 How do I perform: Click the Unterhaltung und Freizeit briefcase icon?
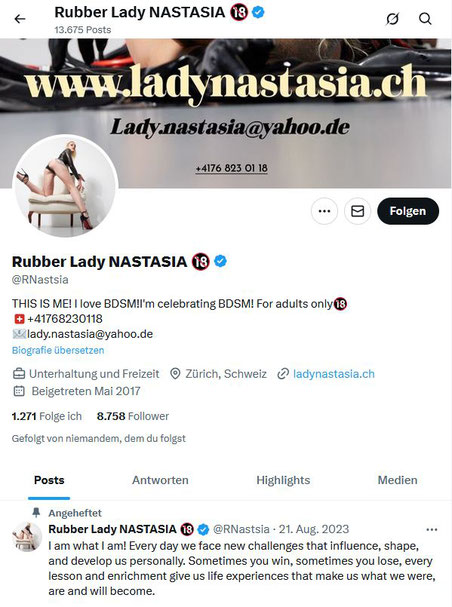point(19,374)
